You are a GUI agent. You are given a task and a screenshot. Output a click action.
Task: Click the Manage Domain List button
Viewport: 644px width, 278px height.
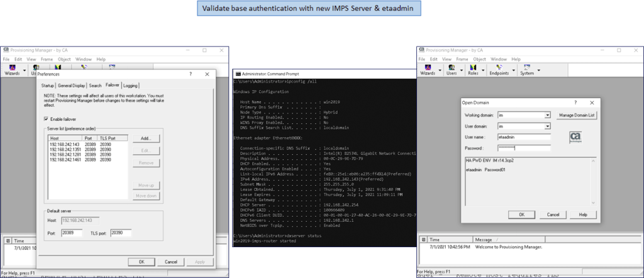(x=577, y=115)
